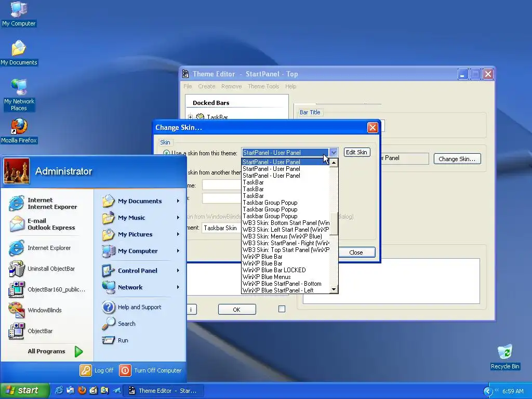Screen dimensions: 532x399
Task: Click the 6:59 AM clock in tray
Action: tap(513, 391)
